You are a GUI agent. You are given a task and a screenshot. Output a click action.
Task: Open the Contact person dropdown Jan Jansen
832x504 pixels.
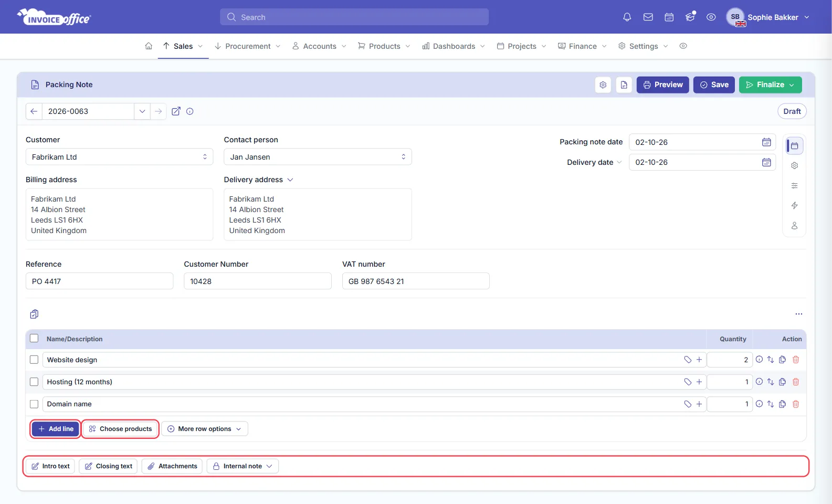[318, 157]
